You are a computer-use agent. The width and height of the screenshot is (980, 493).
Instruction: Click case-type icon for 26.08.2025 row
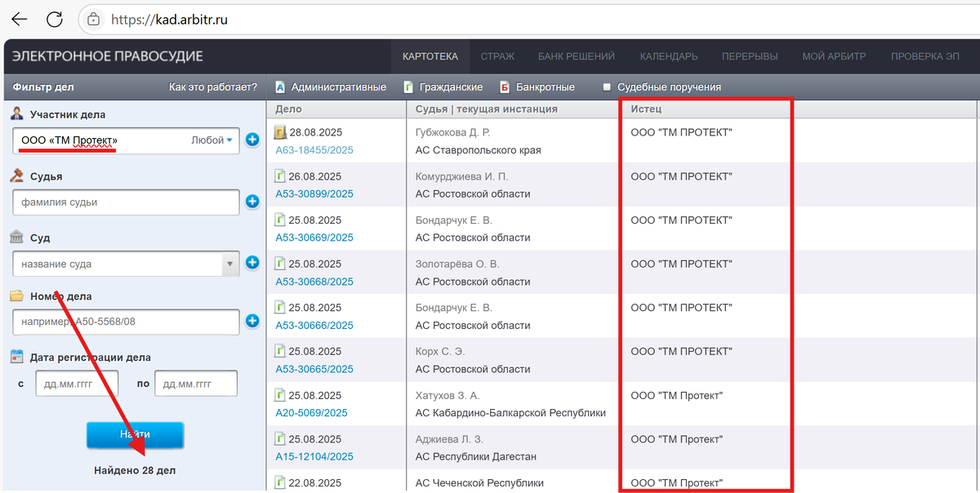[280, 175]
